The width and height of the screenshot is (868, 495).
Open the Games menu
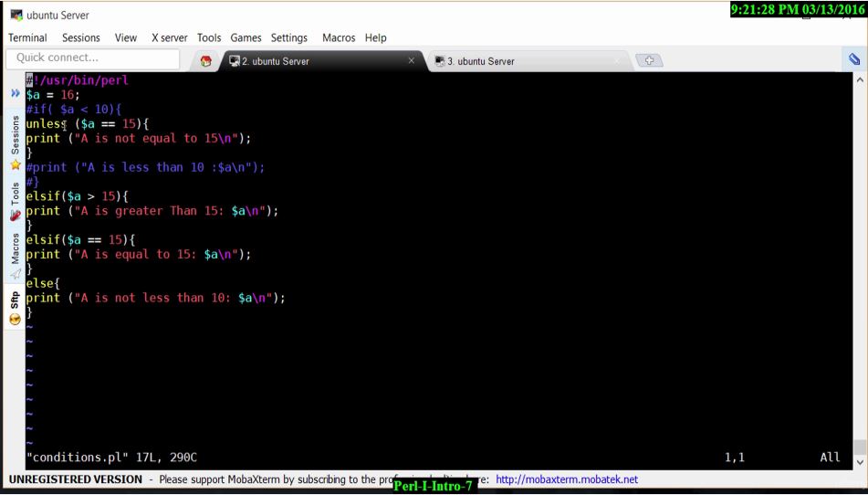tap(246, 37)
